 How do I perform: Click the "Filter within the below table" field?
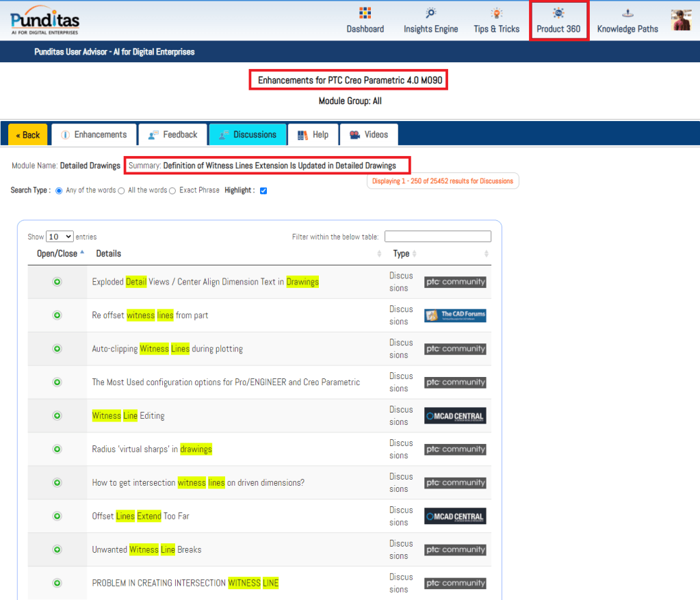[x=437, y=237]
